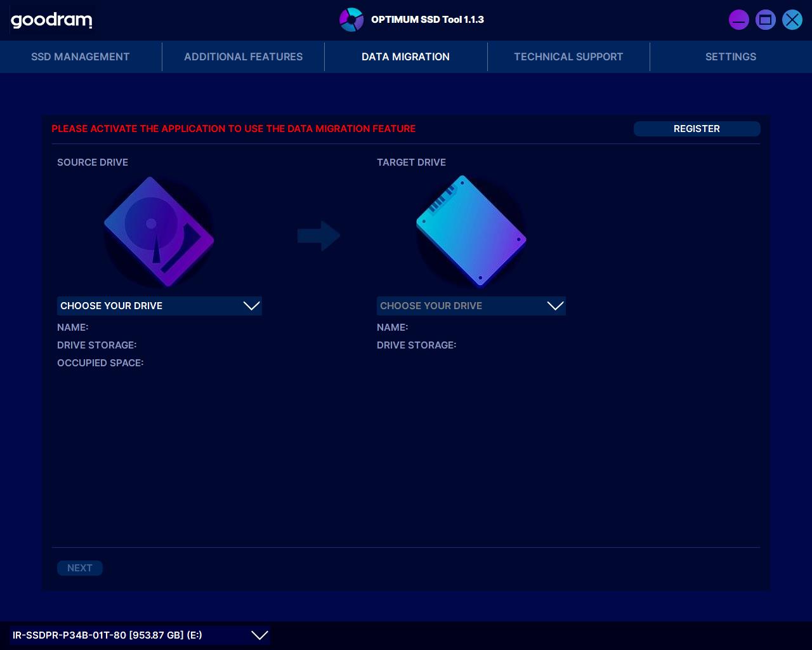Image resolution: width=812 pixels, height=650 pixels.
Task: Expand the source drive Choose Your Drive dropdown
Action: point(159,306)
